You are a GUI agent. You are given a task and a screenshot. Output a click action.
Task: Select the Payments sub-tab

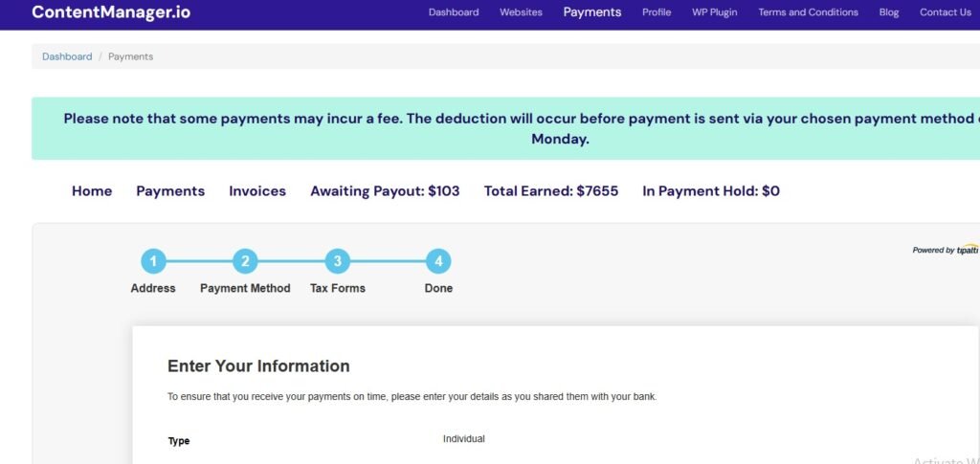pyautogui.click(x=170, y=191)
